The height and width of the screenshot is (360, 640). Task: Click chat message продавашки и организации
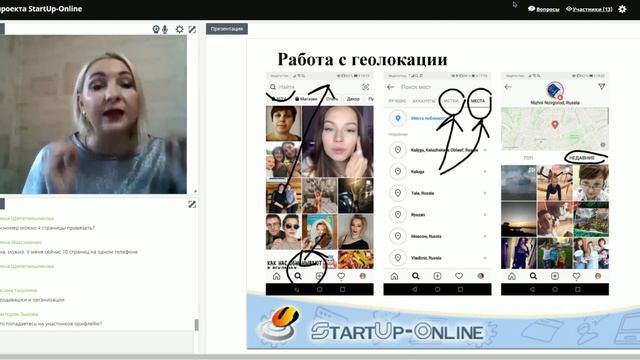[33, 300]
